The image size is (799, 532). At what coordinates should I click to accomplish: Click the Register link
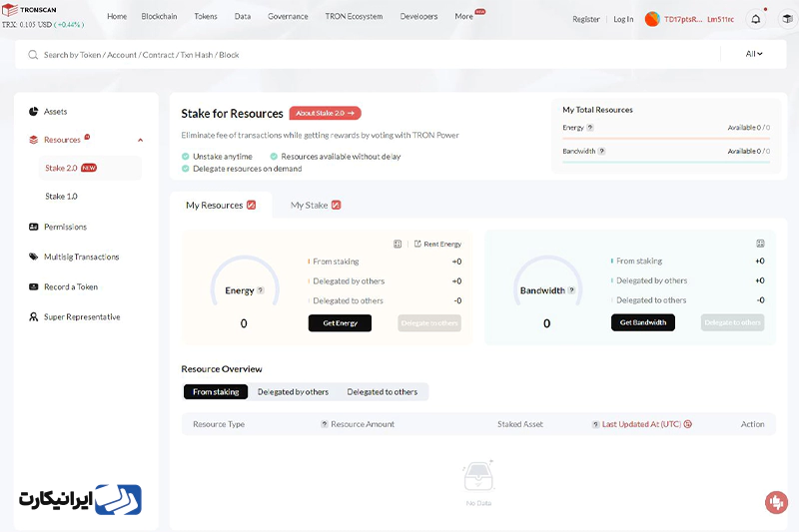click(x=586, y=19)
